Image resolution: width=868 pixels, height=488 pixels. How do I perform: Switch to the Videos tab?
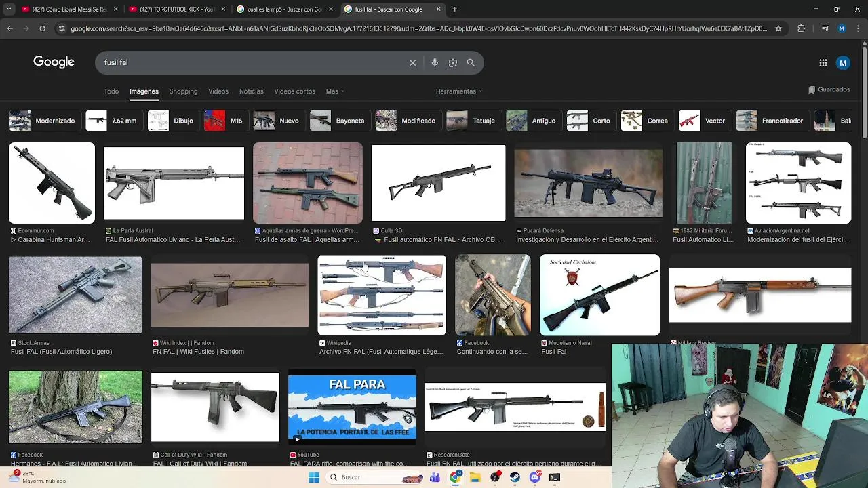click(218, 91)
